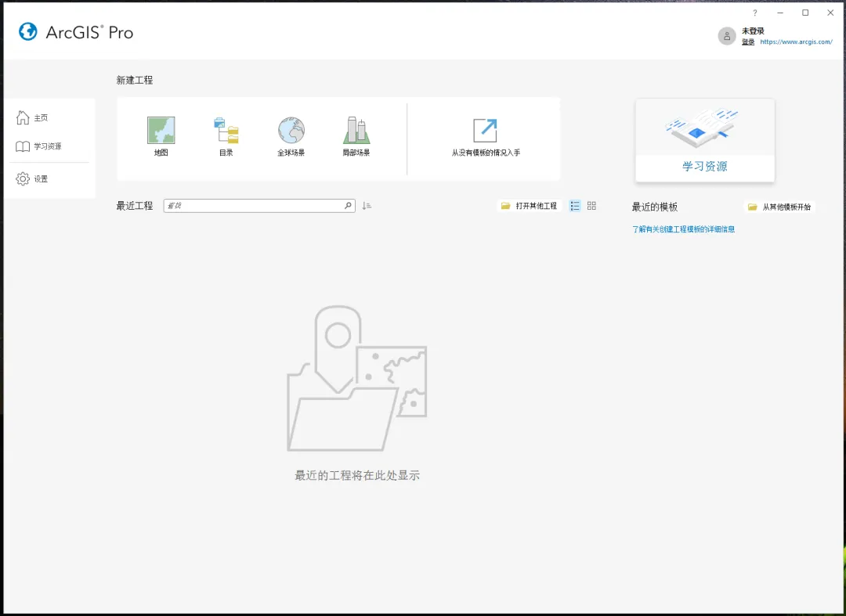Click the 最近工程 heading
Image resolution: width=846 pixels, height=616 pixels.
[135, 205]
